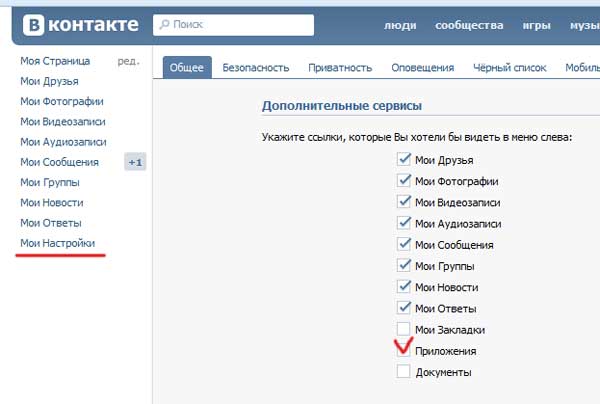The height and width of the screenshot is (404, 600).
Task: Switch to the Безопасность tab
Action: (x=256, y=68)
